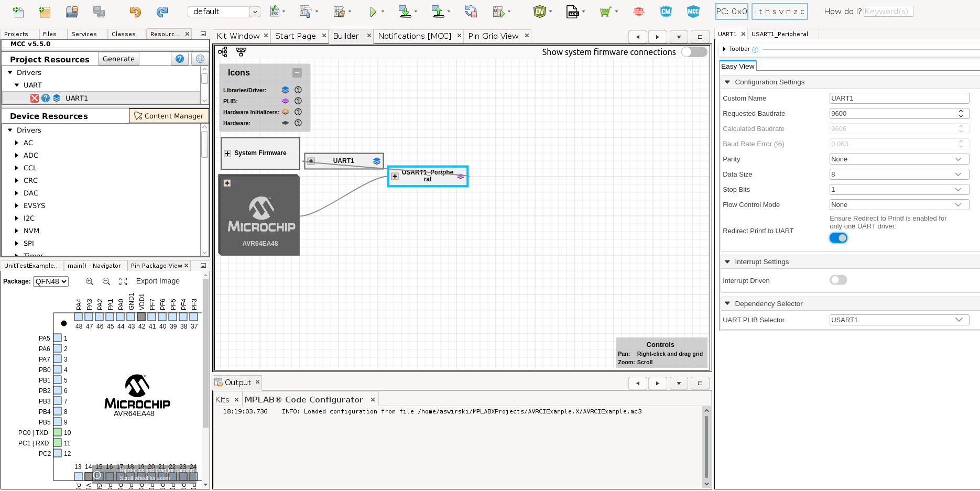
Task: Disable Redirect Printf to UART switch
Action: 839,238
